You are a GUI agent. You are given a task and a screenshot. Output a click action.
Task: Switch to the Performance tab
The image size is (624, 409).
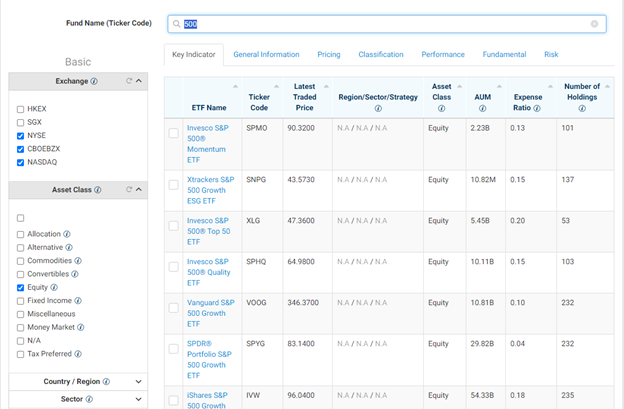(x=442, y=55)
